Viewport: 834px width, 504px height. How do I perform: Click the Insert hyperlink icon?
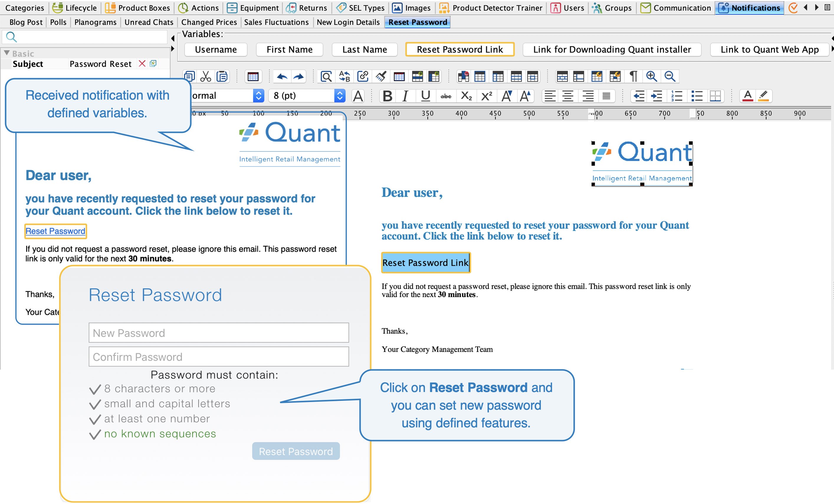coord(362,76)
